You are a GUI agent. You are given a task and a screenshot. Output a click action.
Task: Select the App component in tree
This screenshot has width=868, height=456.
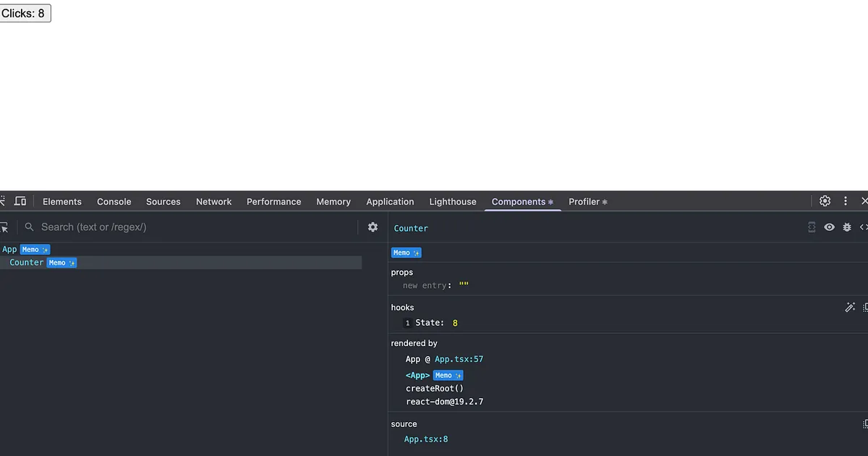[x=9, y=250]
